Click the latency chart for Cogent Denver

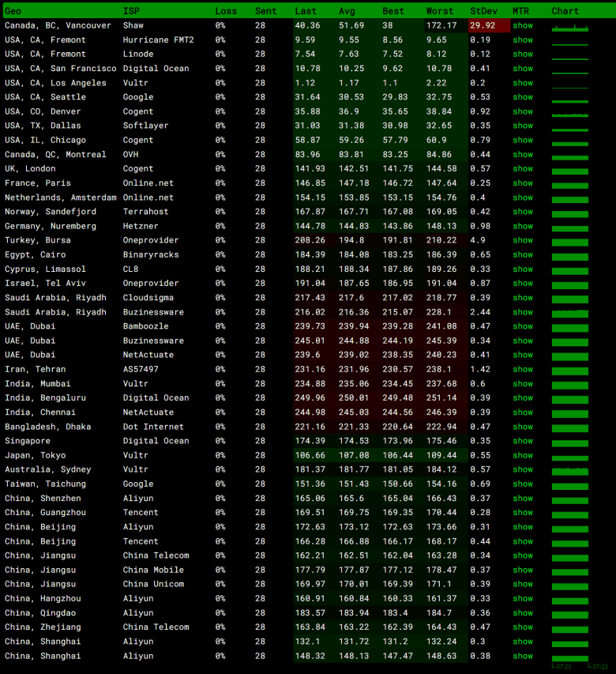pos(570,115)
